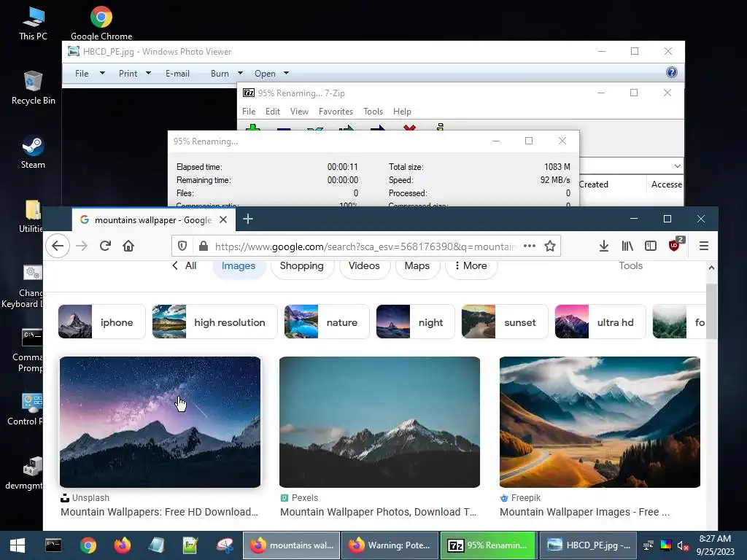
Task: Click the Firefox page vertical scrollbar
Action: pyautogui.click(x=711, y=311)
